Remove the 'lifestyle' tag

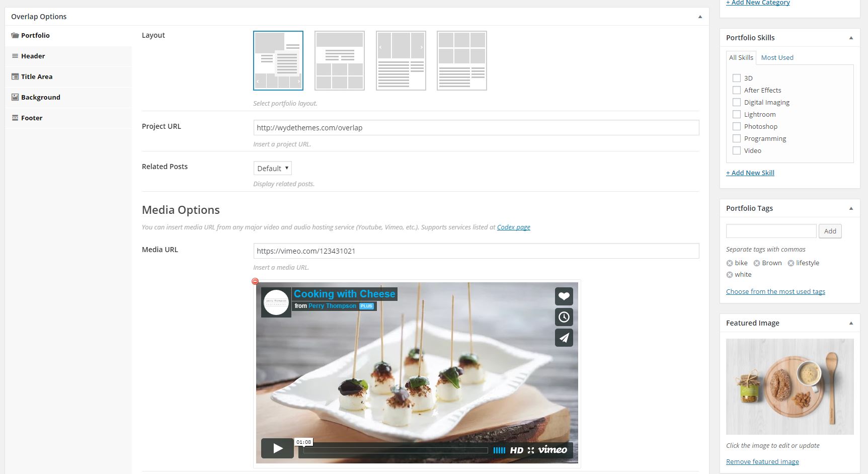click(791, 263)
